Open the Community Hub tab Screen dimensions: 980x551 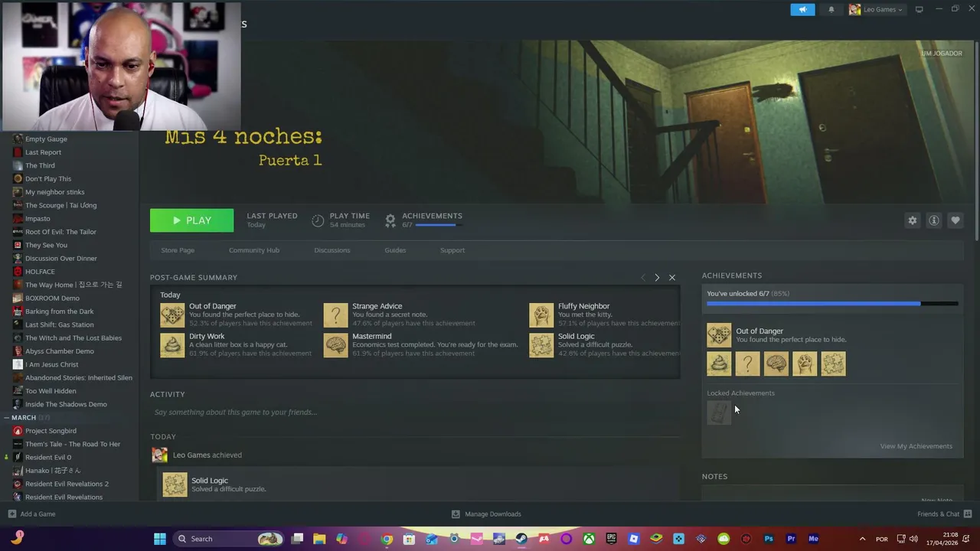click(254, 250)
